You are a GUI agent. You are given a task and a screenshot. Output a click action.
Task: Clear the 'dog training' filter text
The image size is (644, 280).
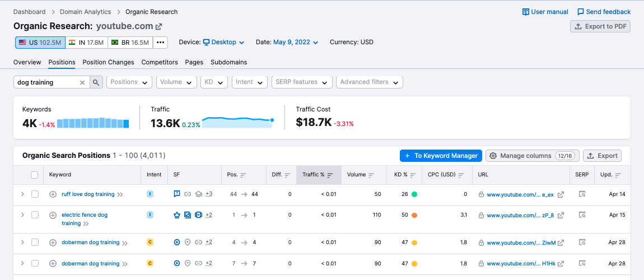coord(82,82)
